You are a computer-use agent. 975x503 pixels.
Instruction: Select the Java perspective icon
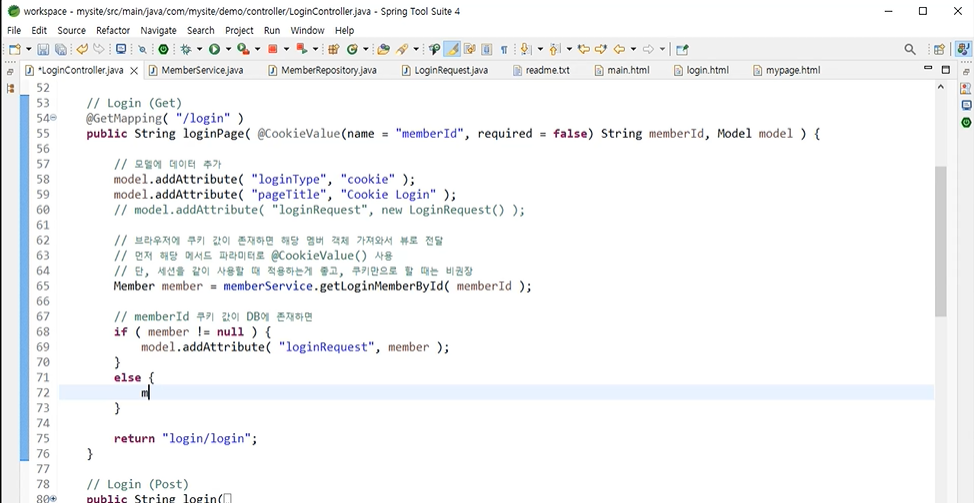963,49
